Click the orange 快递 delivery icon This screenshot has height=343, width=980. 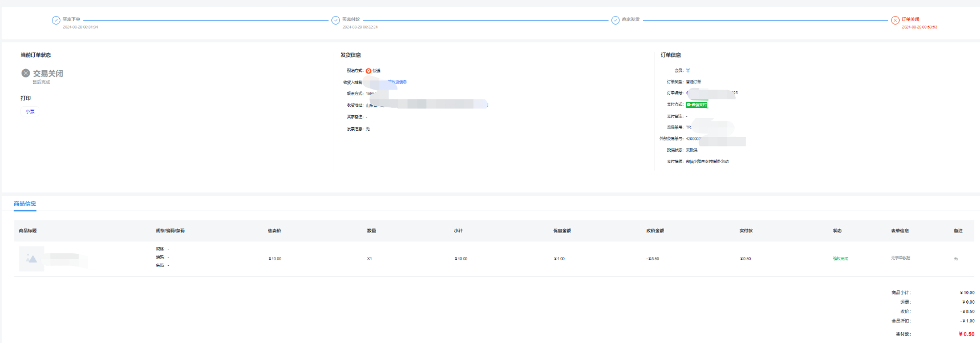pos(368,71)
